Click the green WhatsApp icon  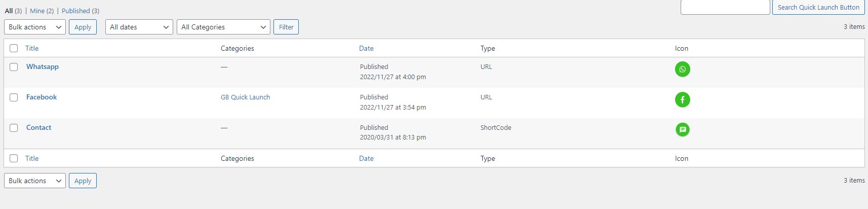(682, 69)
